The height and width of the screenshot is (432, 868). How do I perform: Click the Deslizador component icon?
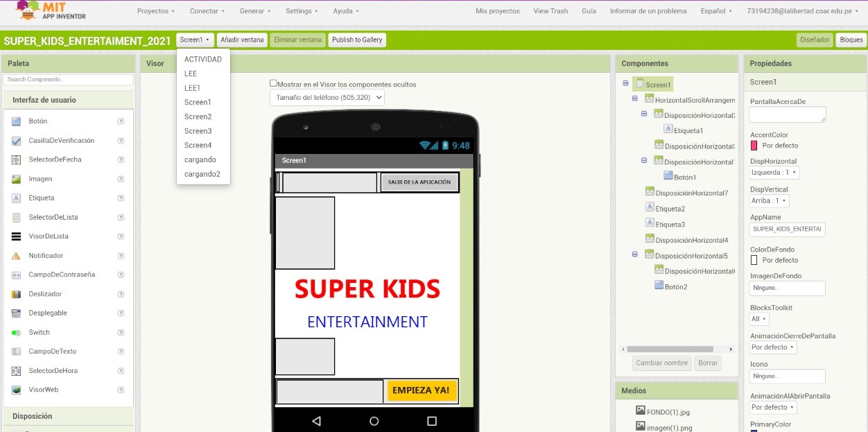coord(16,294)
